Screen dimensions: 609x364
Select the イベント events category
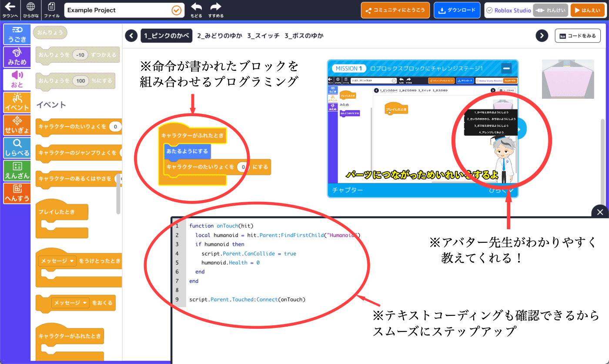(x=17, y=102)
